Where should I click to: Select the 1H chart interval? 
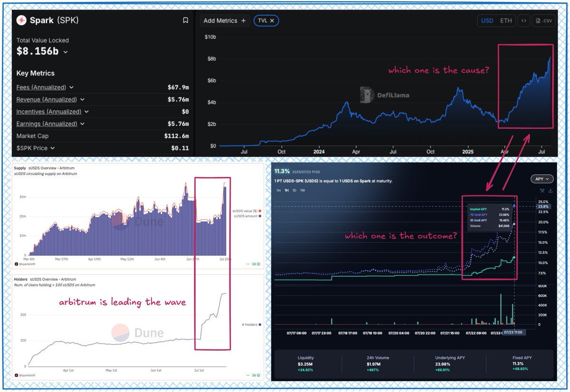click(287, 190)
